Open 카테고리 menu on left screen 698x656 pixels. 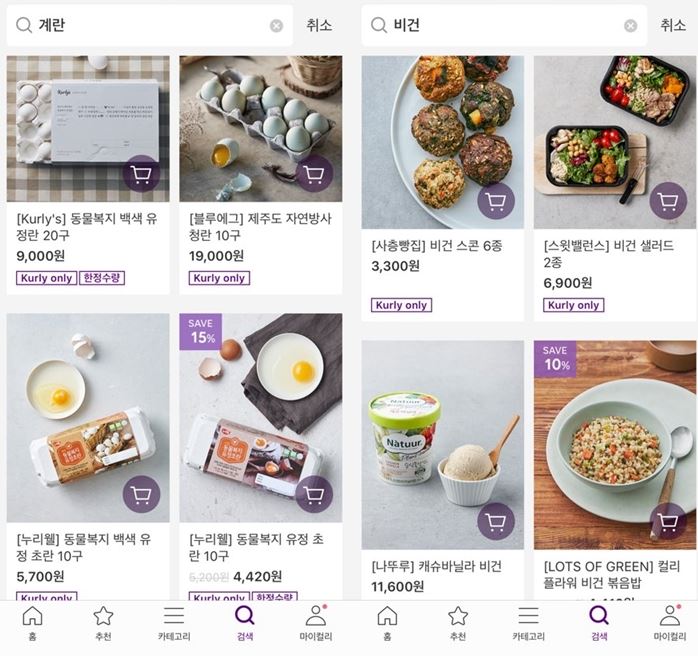(174, 623)
